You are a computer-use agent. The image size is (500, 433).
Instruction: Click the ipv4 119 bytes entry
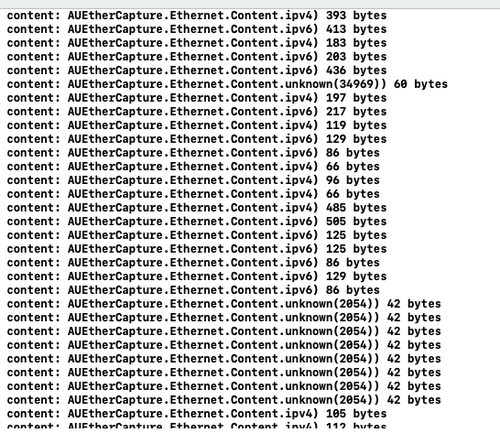197,125
